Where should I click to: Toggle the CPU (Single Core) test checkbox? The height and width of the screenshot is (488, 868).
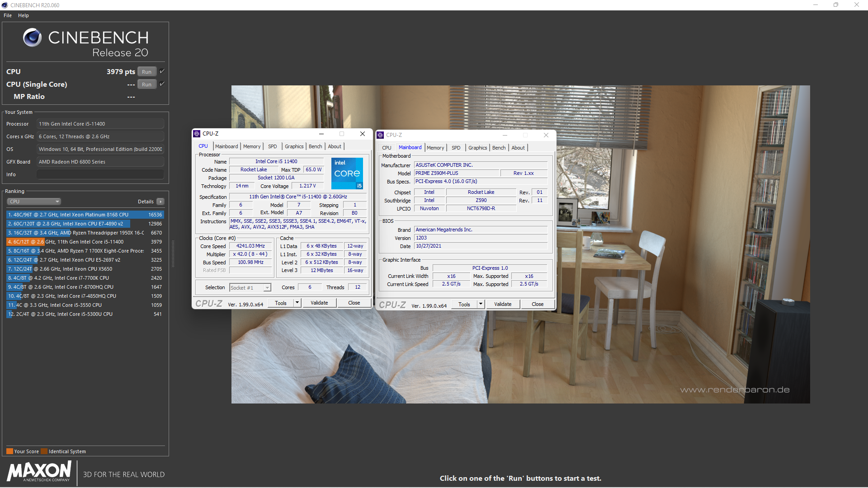click(x=162, y=84)
